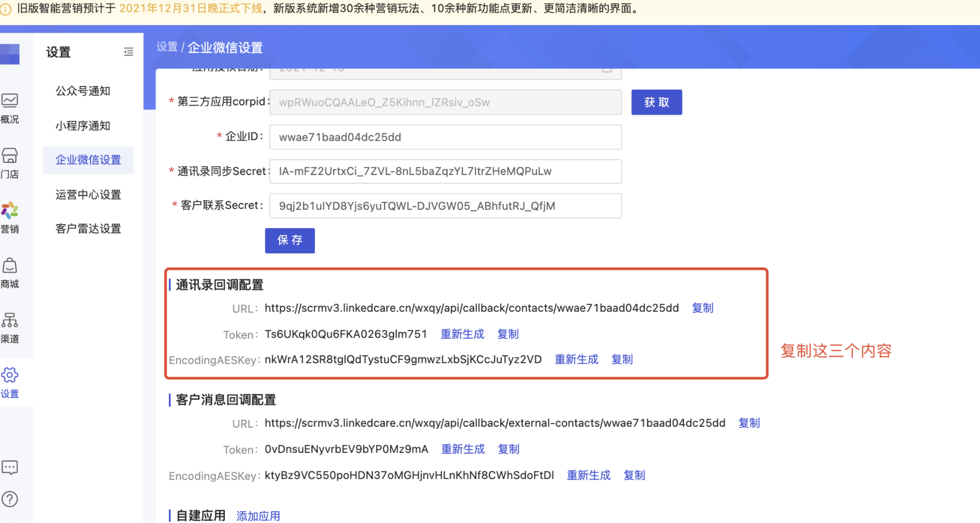Screen dimensions: 980x523
Task: Open the help question mark icon
Action: point(10,499)
